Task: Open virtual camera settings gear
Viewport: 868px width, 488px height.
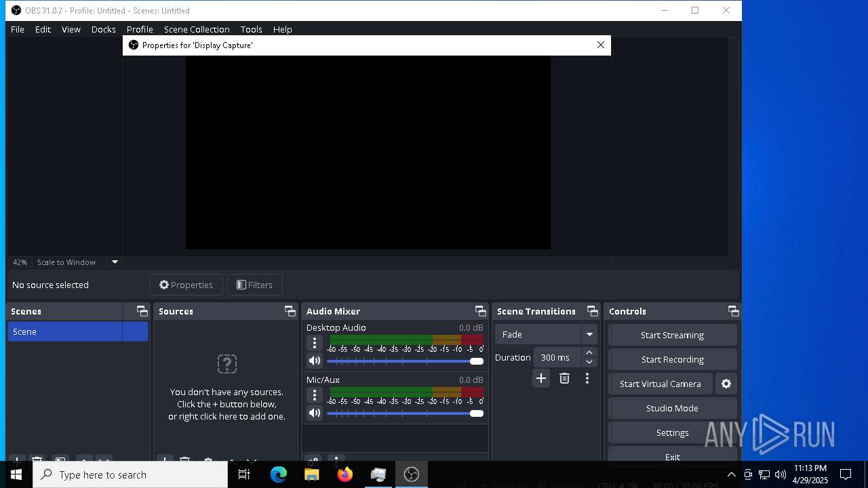Action: point(726,384)
